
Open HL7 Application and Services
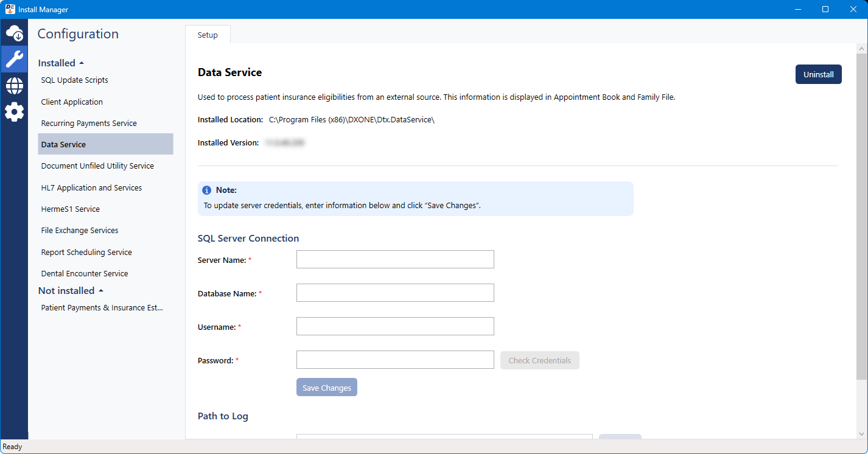[x=91, y=188]
